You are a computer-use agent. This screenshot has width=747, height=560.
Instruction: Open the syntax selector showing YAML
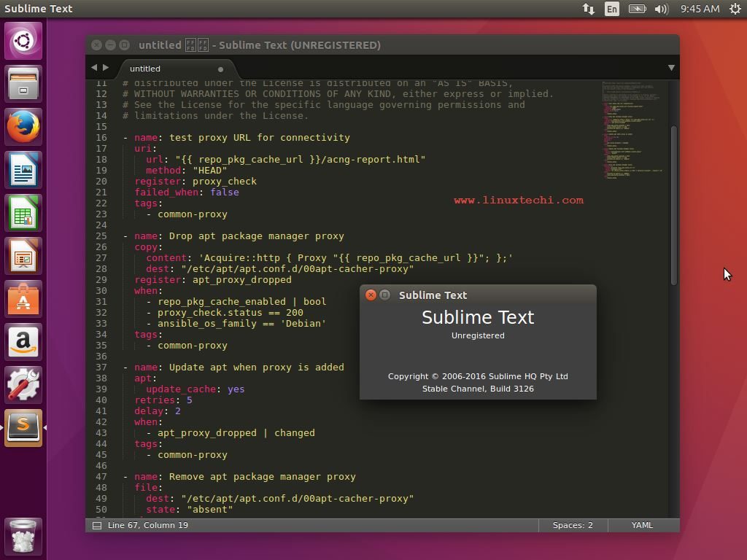click(641, 525)
